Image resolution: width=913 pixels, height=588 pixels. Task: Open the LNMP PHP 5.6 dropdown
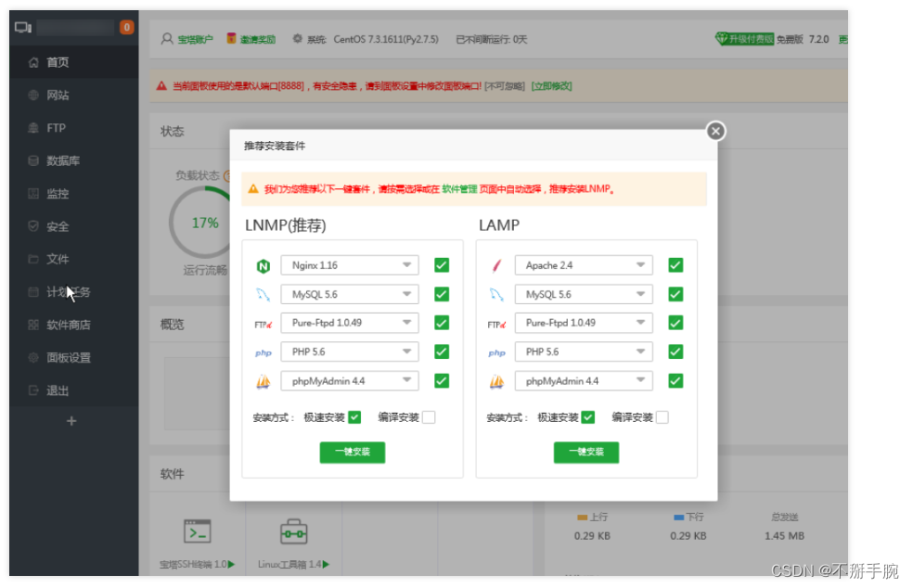[x=350, y=352]
